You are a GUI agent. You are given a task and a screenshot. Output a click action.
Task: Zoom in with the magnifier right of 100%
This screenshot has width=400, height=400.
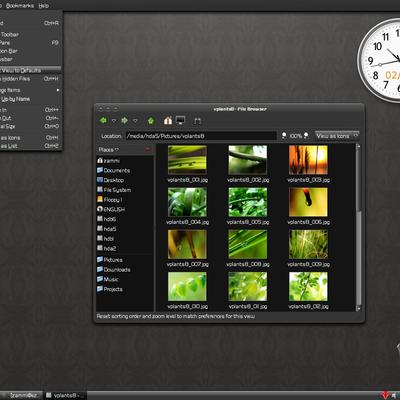pyautogui.click(x=306, y=136)
